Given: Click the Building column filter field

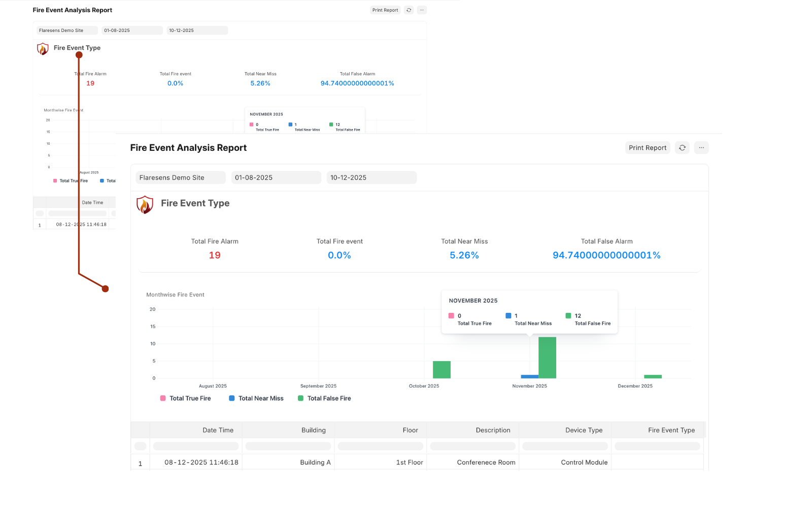Looking at the screenshot, I should click(288, 446).
